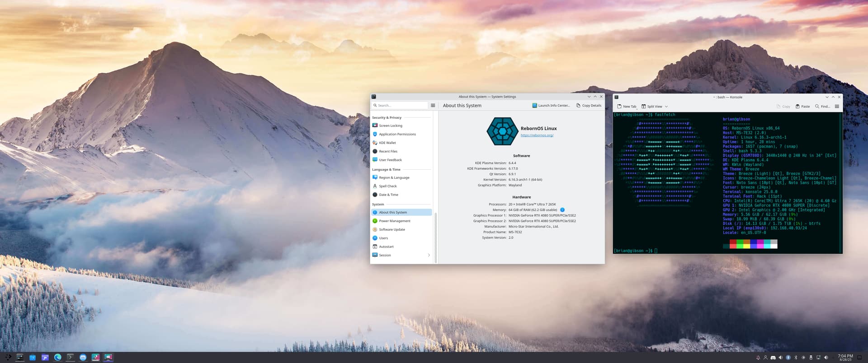Open System Settings hamburger menu
This screenshot has height=363, width=868.
[x=433, y=105]
